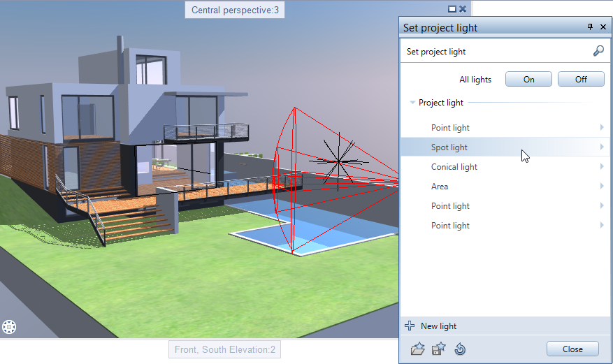This screenshot has width=613, height=364.
Task: Click the save as favorite disk-star icon
Action: click(x=439, y=349)
